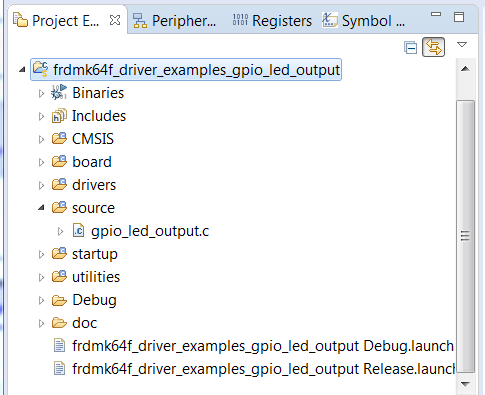The image size is (485, 395).
Task: Click the Debug folder icon
Action: [59, 301]
